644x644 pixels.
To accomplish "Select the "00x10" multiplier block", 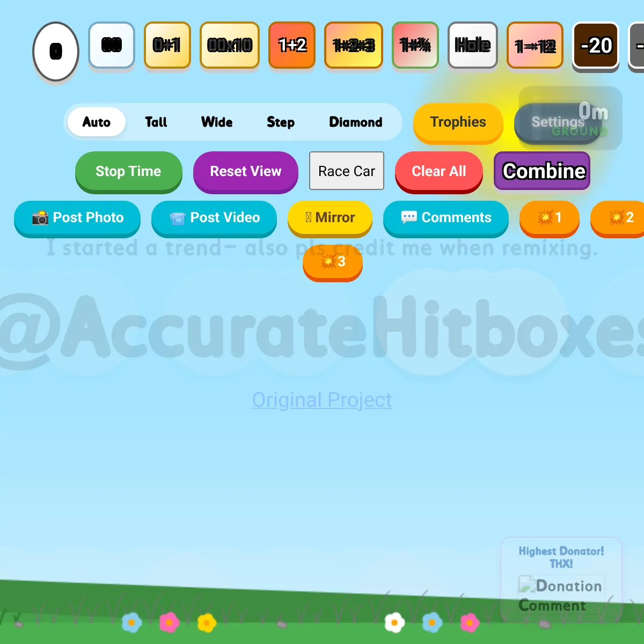I will [x=229, y=46].
